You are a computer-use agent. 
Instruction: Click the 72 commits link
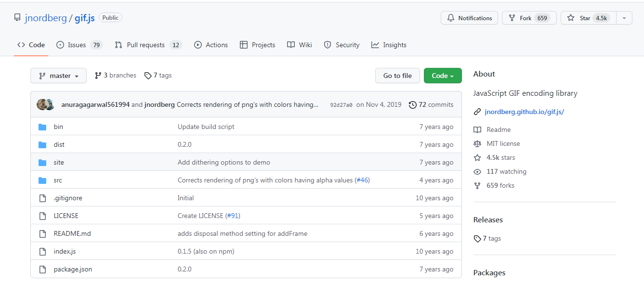[431, 104]
